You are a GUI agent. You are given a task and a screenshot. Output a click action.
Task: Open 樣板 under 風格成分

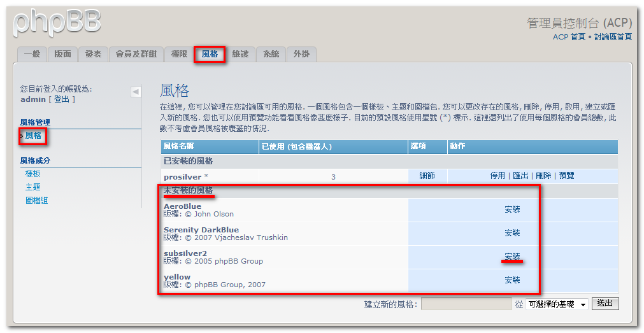coord(33,174)
